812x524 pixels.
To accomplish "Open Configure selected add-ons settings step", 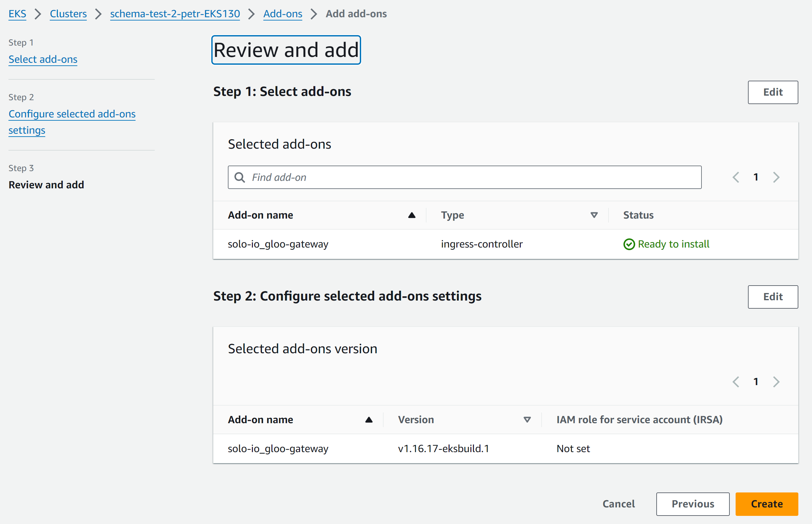I will point(72,122).
